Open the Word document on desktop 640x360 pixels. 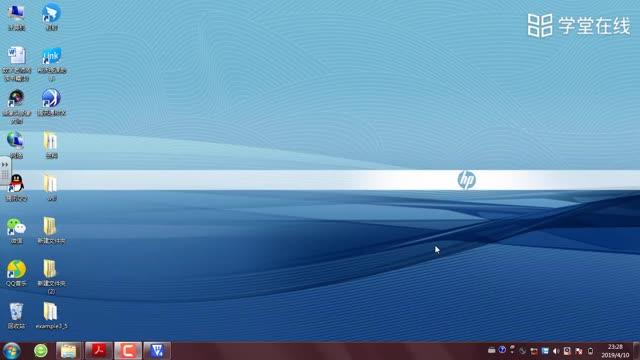[17, 63]
